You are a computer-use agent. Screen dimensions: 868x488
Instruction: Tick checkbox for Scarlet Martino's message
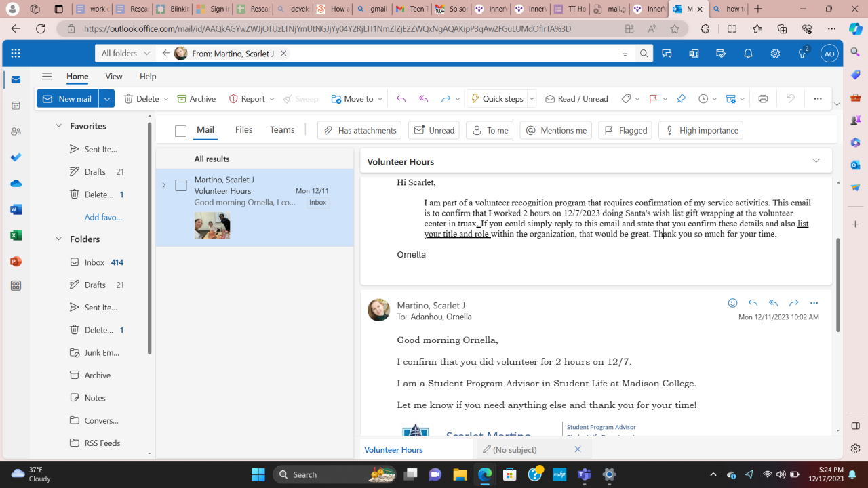click(x=181, y=185)
